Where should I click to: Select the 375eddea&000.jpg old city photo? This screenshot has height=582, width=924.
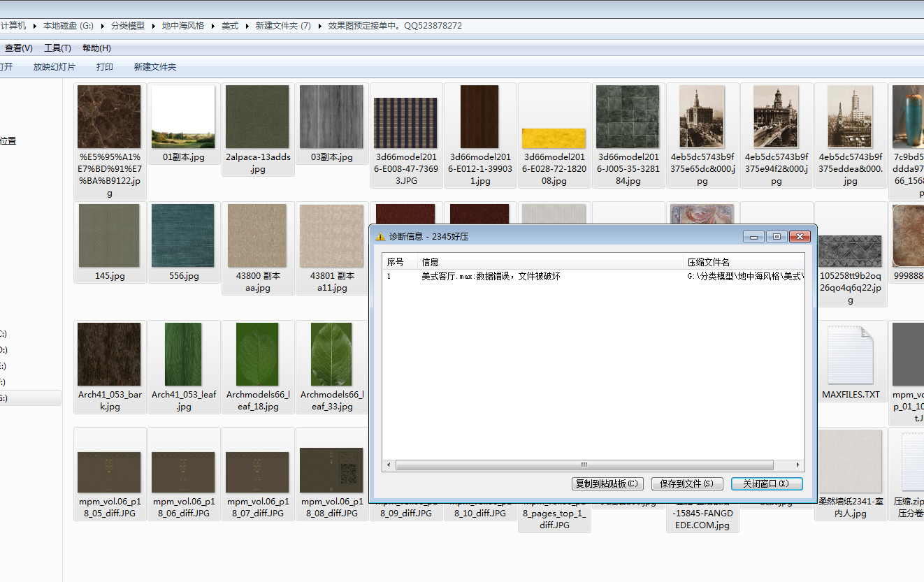(x=850, y=117)
